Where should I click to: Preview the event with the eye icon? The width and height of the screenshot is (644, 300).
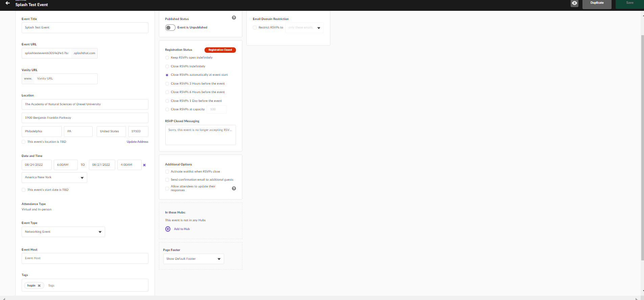coord(574,3)
